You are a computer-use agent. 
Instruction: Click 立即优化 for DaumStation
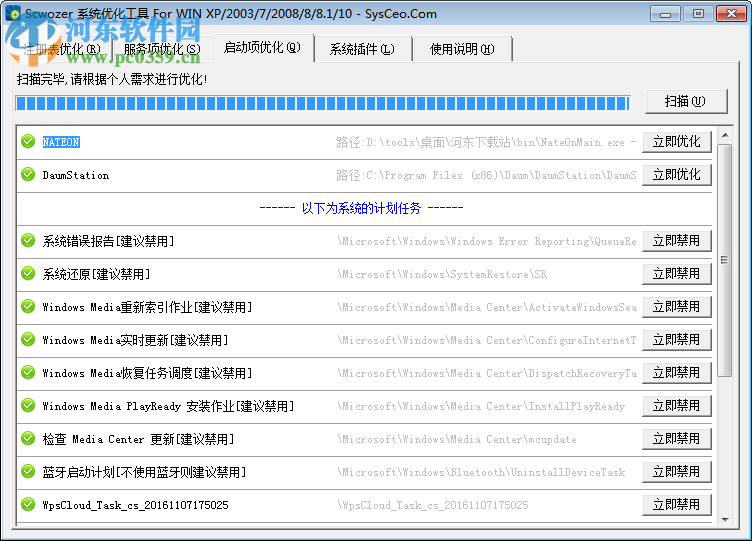click(x=677, y=175)
